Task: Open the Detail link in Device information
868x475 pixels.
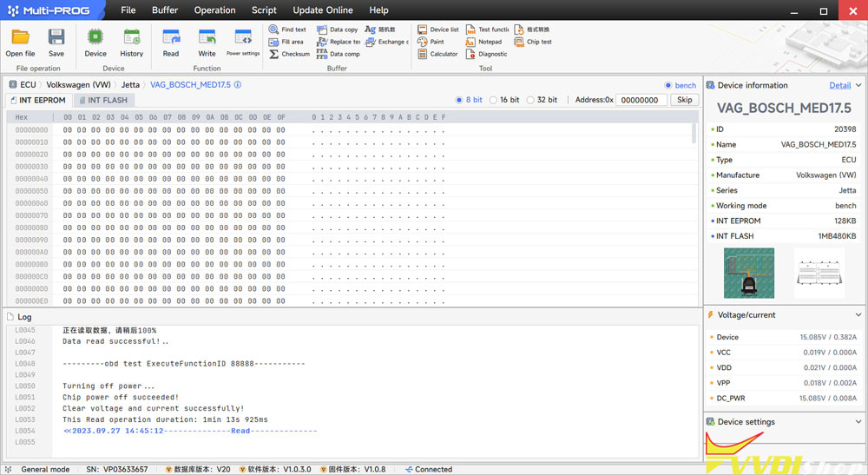Action: pos(839,85)
